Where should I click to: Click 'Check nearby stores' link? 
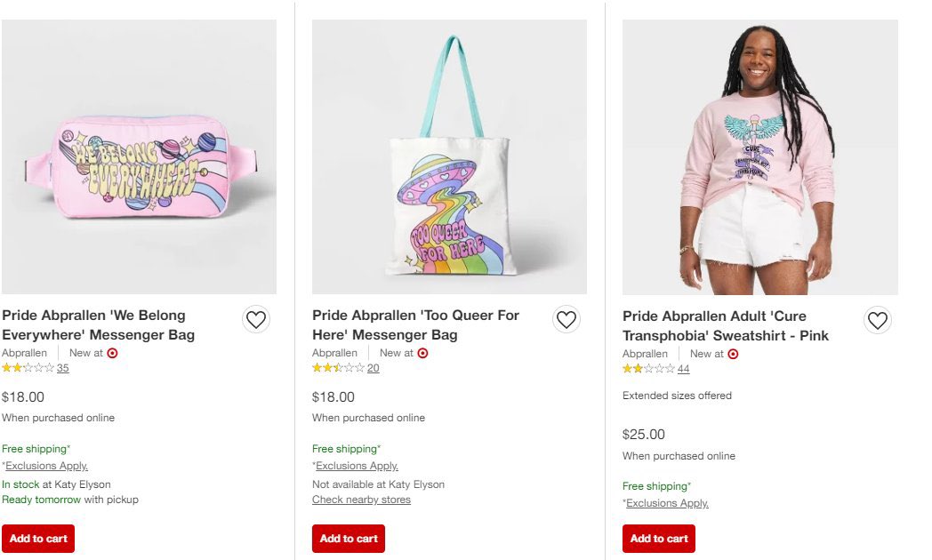tap(361, 500)
